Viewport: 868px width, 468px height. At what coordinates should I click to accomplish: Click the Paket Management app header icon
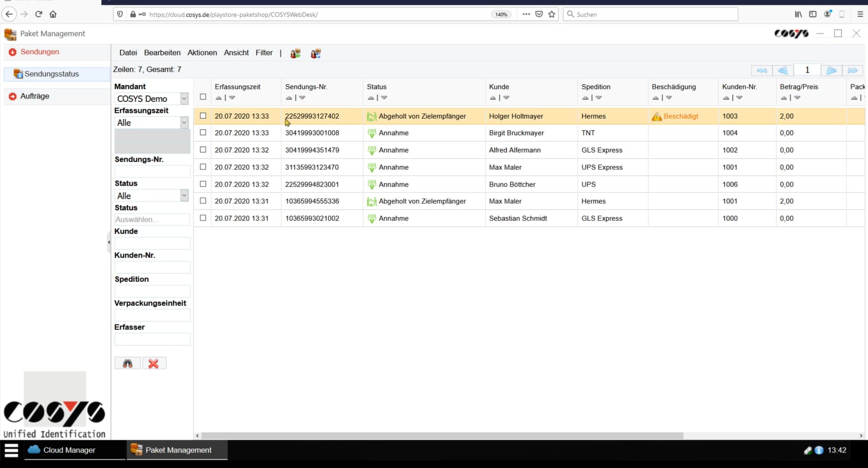[x=10, y=34]
